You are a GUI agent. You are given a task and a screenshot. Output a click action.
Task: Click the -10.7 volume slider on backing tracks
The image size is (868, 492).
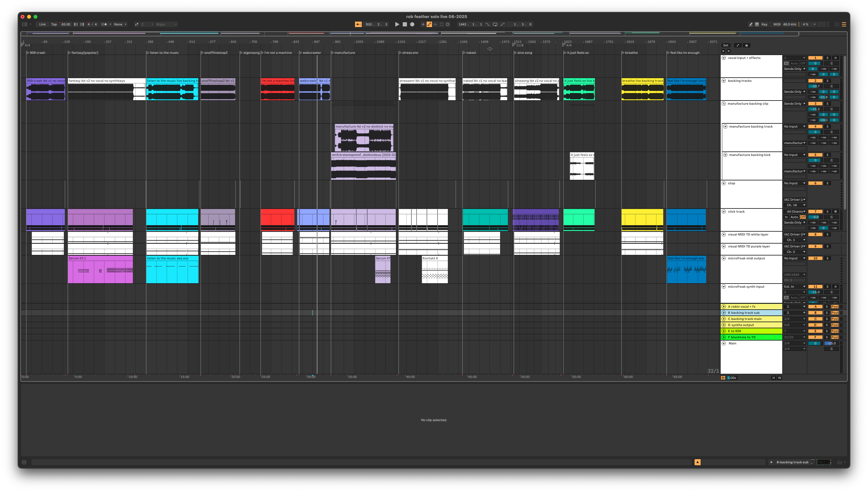coord(815,86)
